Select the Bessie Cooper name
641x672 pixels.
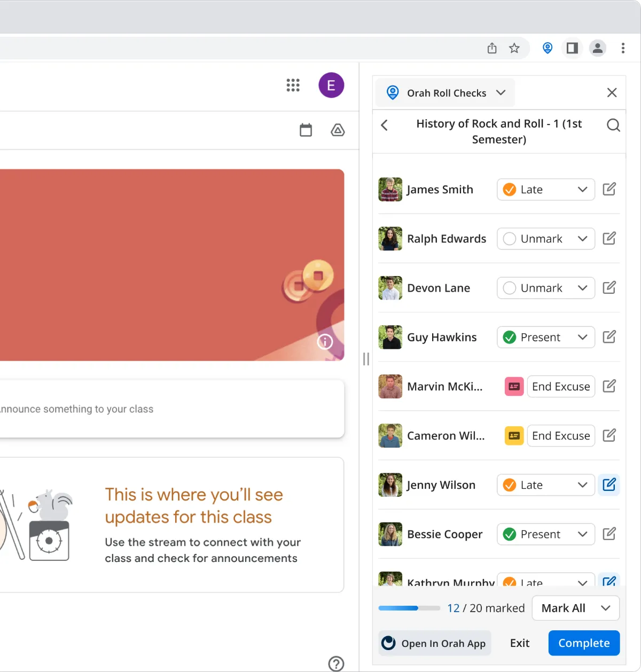(444, 534)
